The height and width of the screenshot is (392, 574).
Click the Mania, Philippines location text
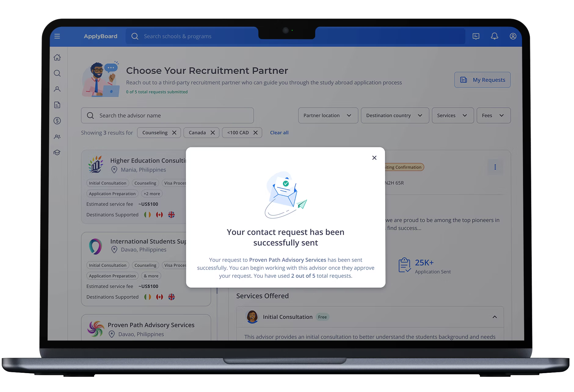143,170
